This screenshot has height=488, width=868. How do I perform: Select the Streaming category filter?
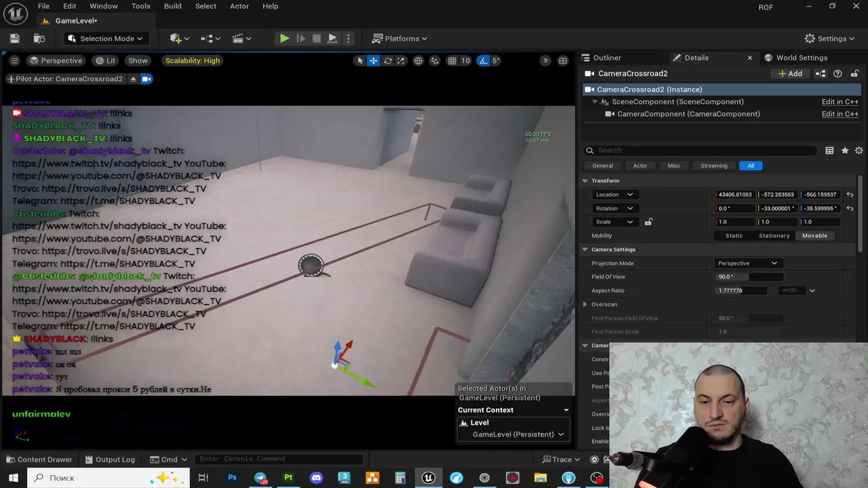coord(713,165)
